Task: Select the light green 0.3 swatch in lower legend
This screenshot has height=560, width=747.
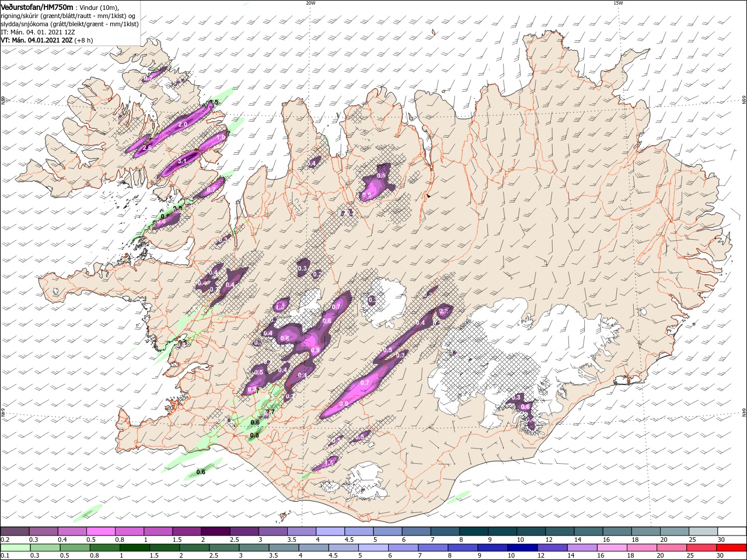Action: point(45,548)
